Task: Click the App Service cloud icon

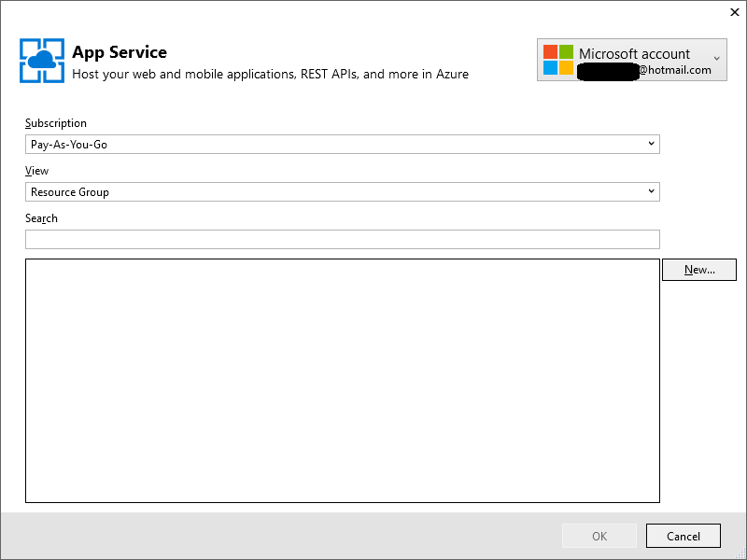Action: 42,61
